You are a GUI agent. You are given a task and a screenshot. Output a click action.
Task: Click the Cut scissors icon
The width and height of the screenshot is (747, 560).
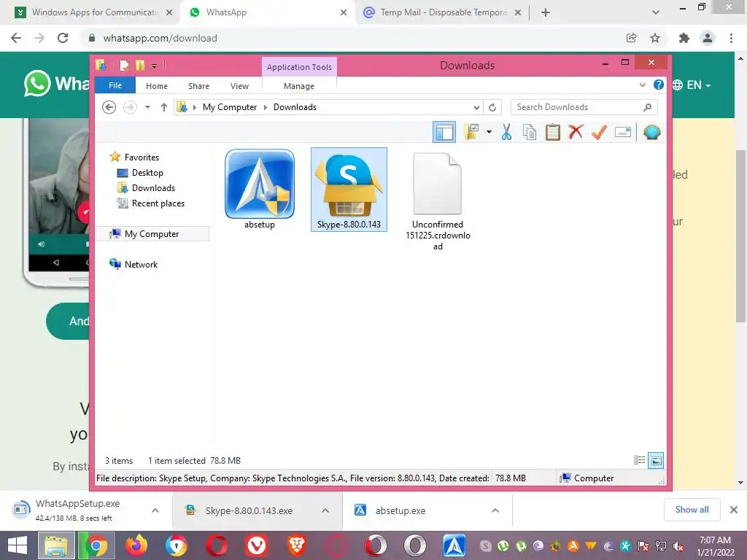point(506,132)
